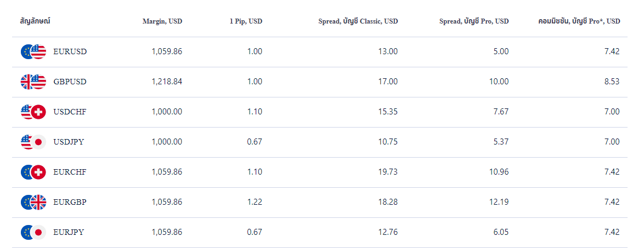Select the GBPUSD symbol name
The image size is (644, 248).
(x=70, y=82)
